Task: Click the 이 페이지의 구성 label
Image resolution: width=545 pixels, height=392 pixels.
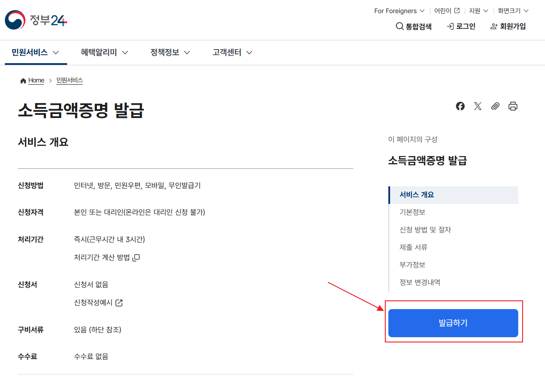Action: [413, 139]
